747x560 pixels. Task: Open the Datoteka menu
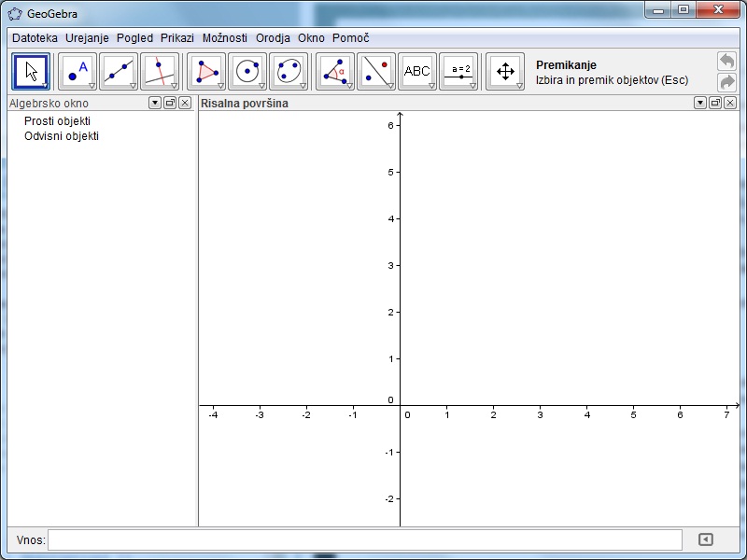click(x=35, y=38)
